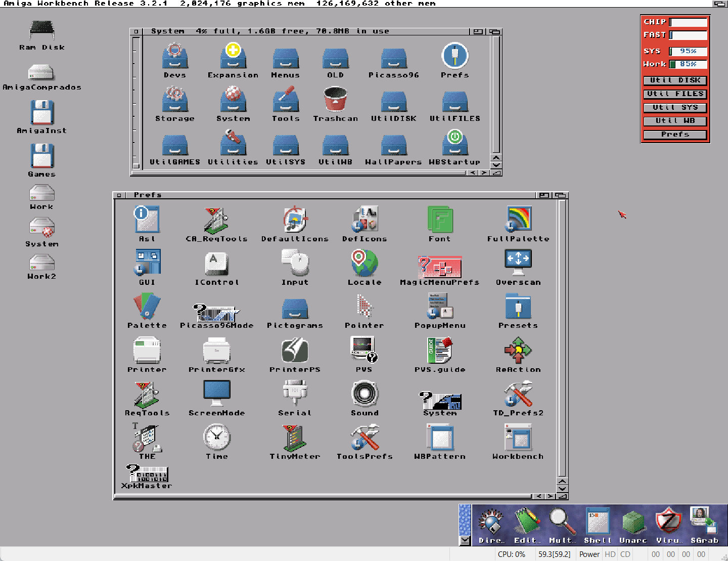Launch the FullPalette prefs icon
The height and width of the screenshot is (561, 728).
point(518,220)
